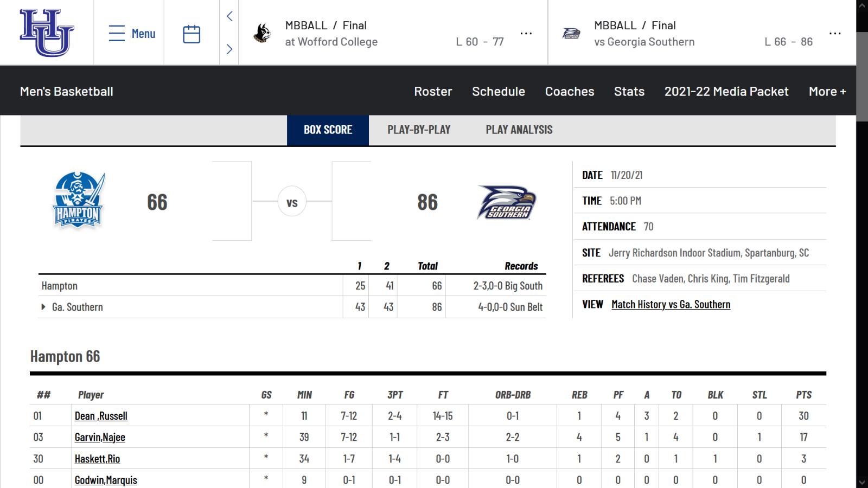Image resolution: width=868 pixels, height=488 pixels.
Task: Click the Hampton Pirates team logo
Action: point(78,201)
